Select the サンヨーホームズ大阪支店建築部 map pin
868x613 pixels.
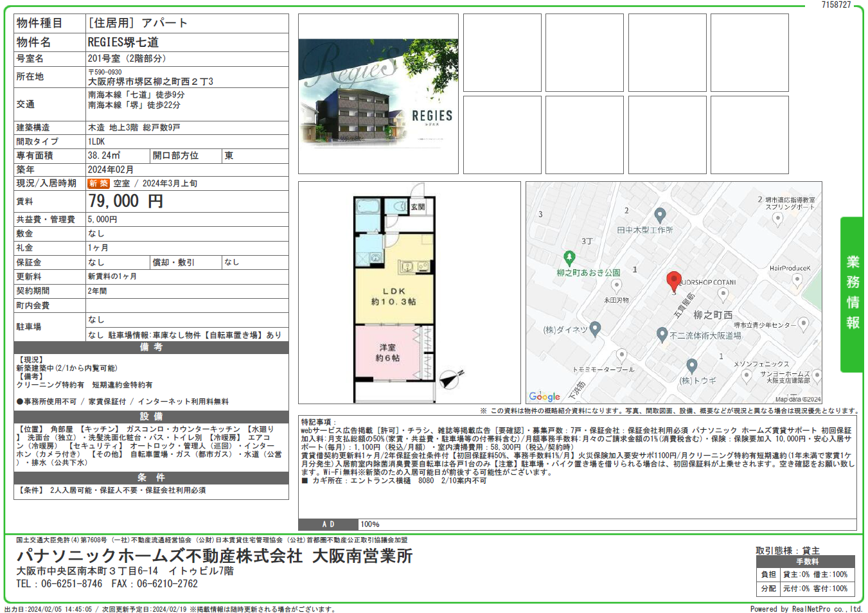click(x=817, y=375)
